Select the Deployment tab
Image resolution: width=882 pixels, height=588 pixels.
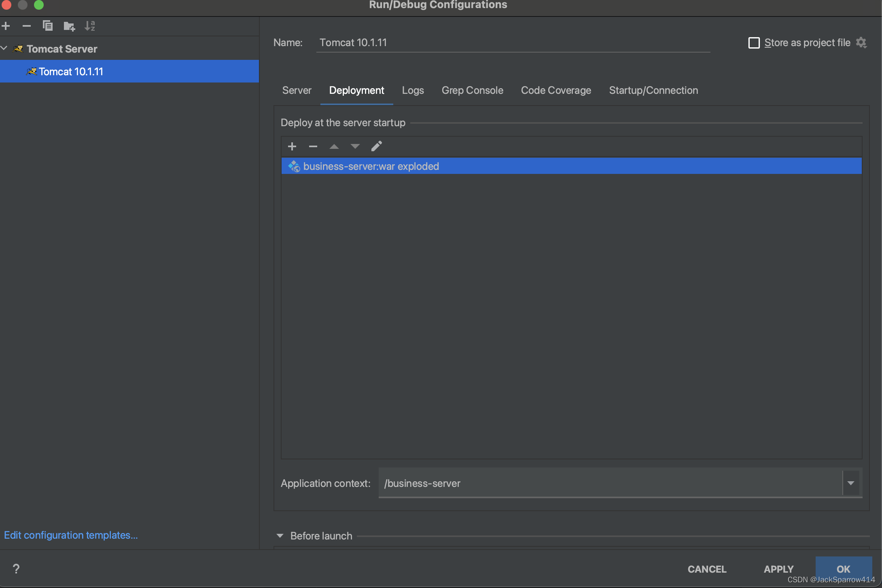[357, 90]
